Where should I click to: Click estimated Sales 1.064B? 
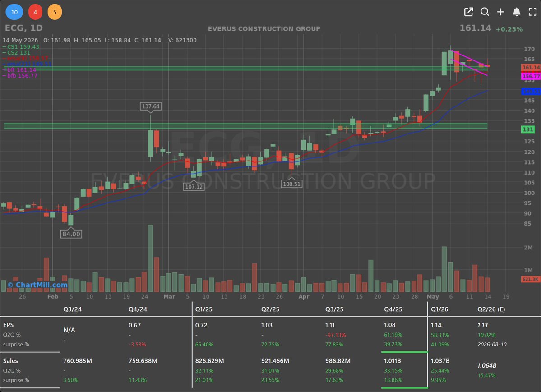[x=487, y=365]
